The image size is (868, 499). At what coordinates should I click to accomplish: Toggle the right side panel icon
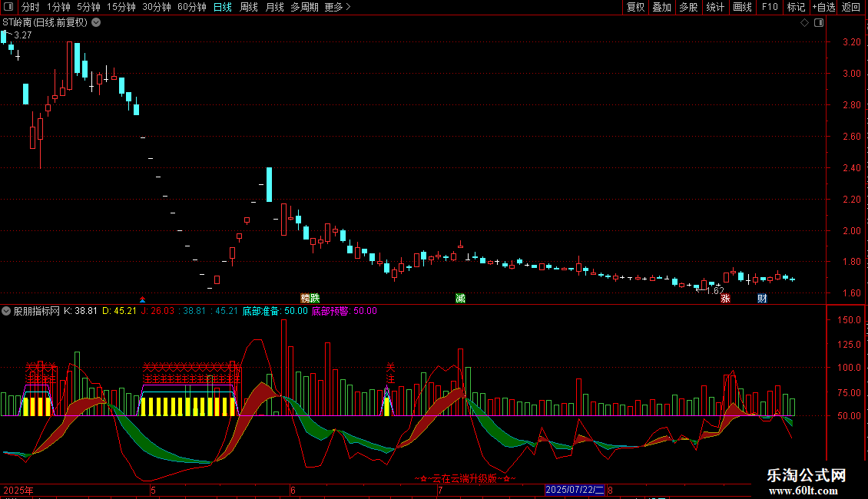(x=819, y=23)
